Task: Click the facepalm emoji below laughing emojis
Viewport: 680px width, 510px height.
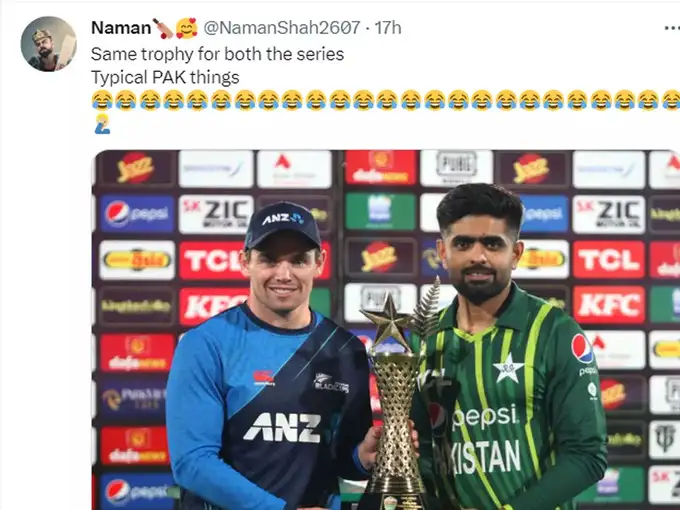Action: [x=102, y=124]
